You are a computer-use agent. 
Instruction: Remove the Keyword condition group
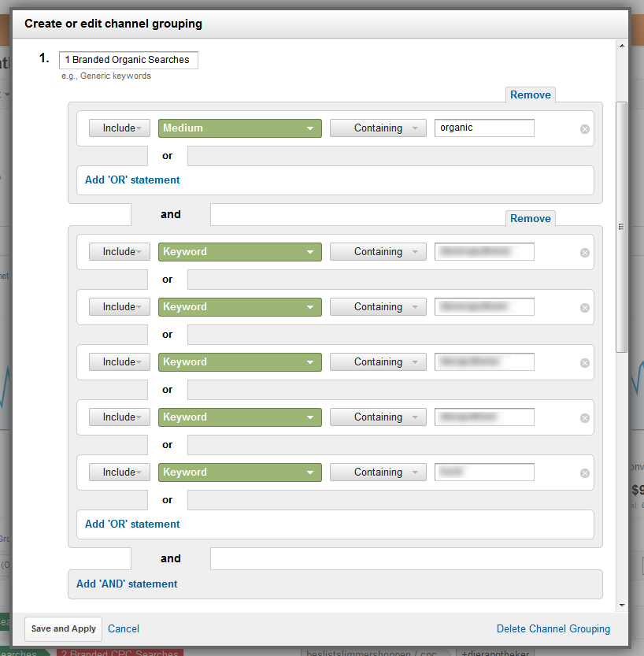[530, 218]
